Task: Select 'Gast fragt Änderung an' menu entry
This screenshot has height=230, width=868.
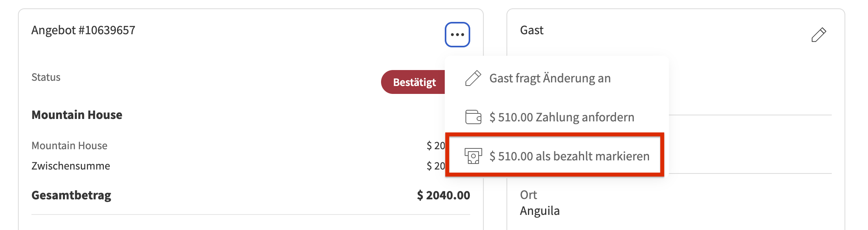Action: click(549, 78)
